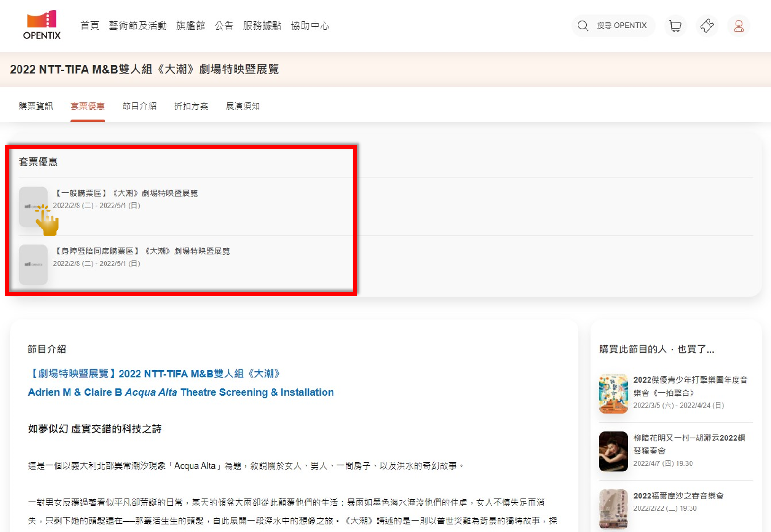Viewport: 771px width, 532px height.
Task: Click the 2022傑優青少年打擊樂團 poster thumbnail
Action: (x=613, y=393)
